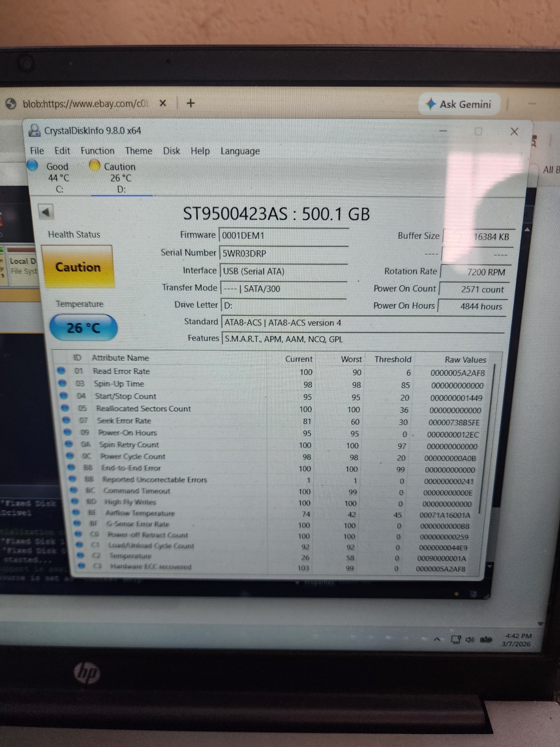The width and height of the screenshot is (560, 747).
Task: Click the Features field S.M.A.R.T., APM
Action: tap(363, 339)
